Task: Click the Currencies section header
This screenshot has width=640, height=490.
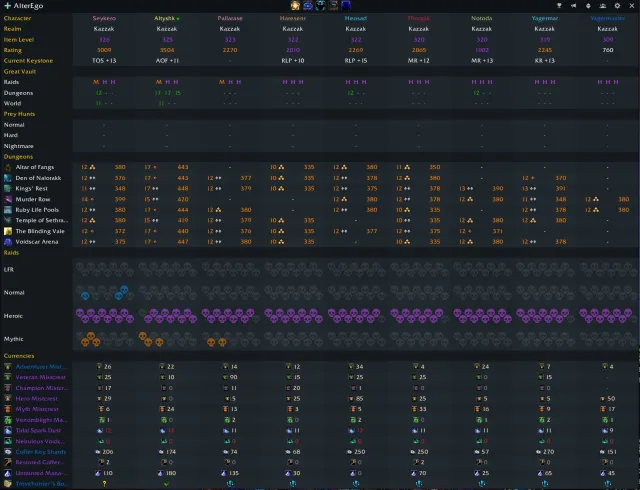Action: pyautogui.click(x=19, y=356)
